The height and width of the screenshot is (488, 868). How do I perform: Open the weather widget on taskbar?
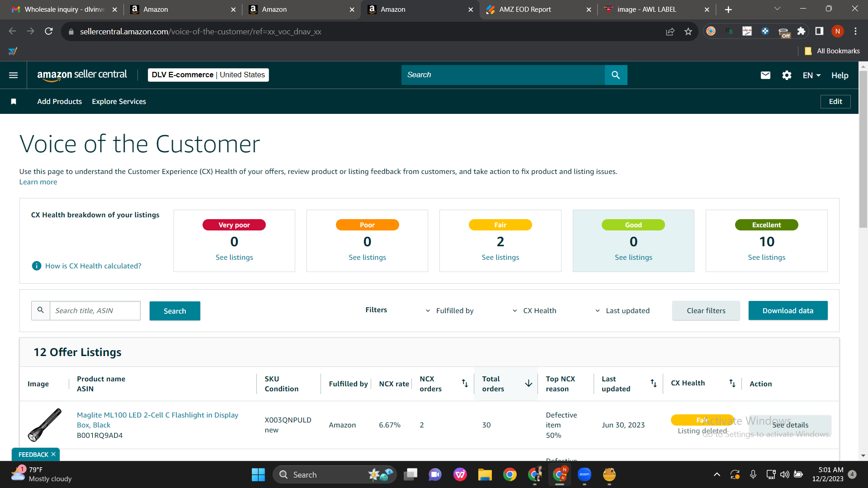(x=42, y=474)
